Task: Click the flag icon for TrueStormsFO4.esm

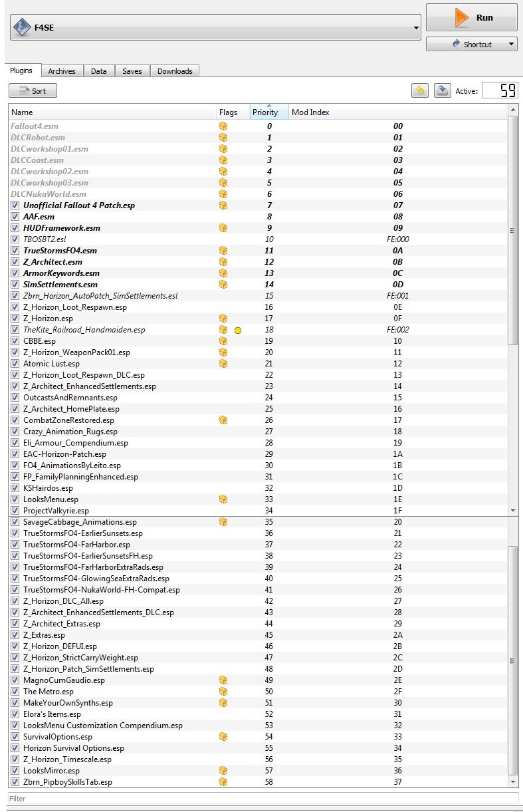Action: [223, 251]
